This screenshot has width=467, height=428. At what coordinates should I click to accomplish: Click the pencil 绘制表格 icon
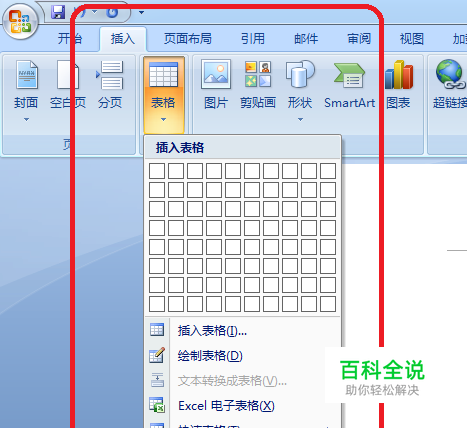pyautogui.click(x=157, y=355)
